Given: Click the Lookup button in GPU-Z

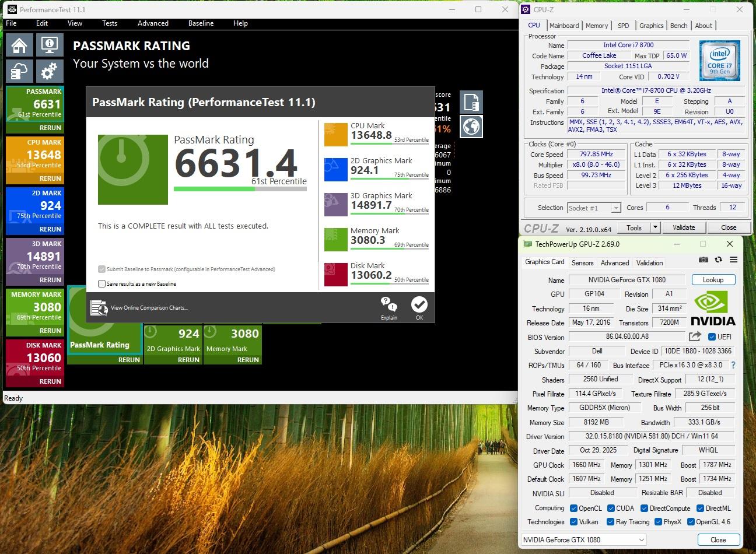Looking at the screenshot, I should (x=713, y=280).
